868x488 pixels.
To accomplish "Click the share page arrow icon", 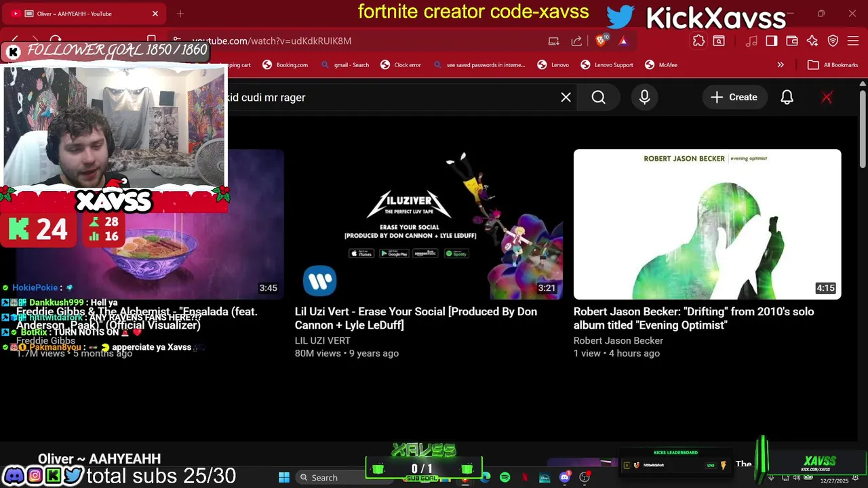I will click(x=576, y=41).
